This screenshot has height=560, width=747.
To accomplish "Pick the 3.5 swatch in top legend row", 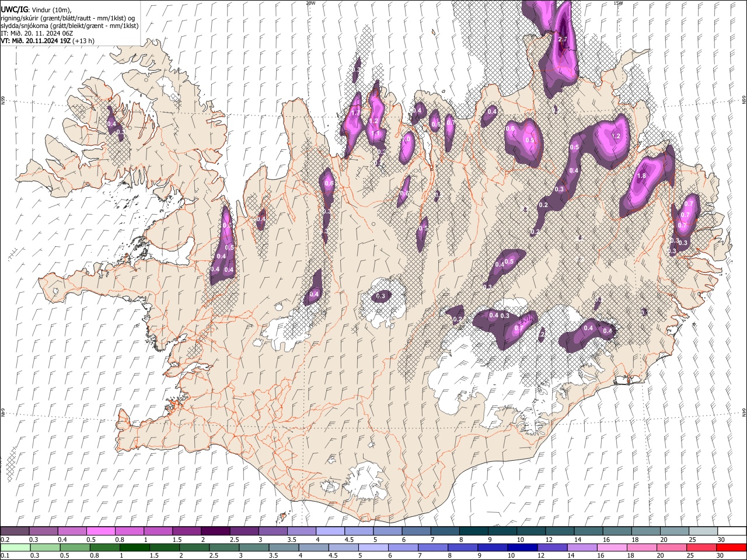I will coord(301,531).
